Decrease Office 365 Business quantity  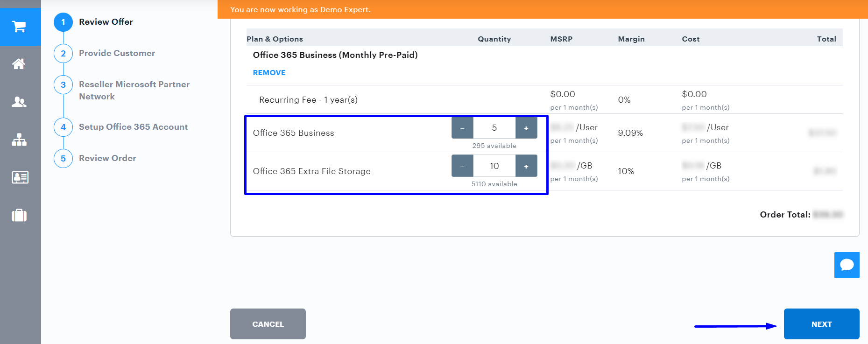coord(462,128)
